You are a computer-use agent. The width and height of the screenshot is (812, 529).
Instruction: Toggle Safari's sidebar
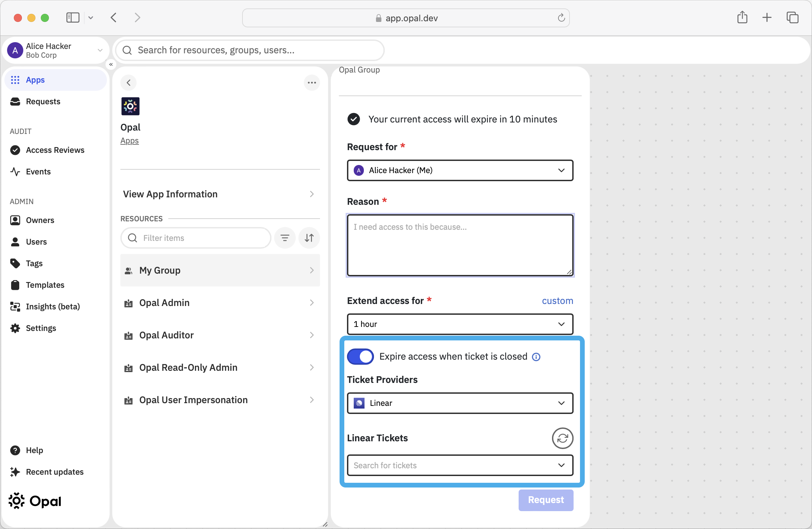coord(73,18)
